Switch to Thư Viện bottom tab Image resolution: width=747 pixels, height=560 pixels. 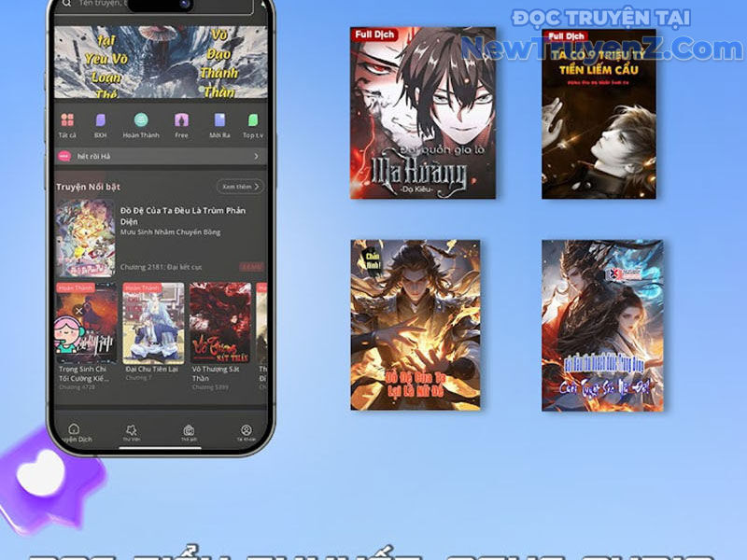[131, 431]
